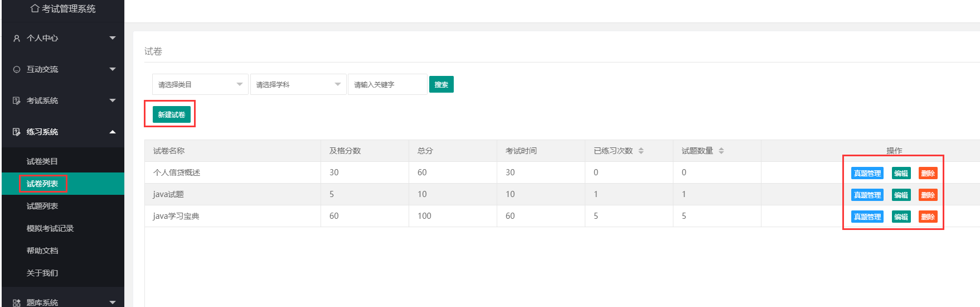The height and width of the screenshot is (307, 980).
Task: Expand the 个人中心 menu arrow
Action: coord(113,38)
